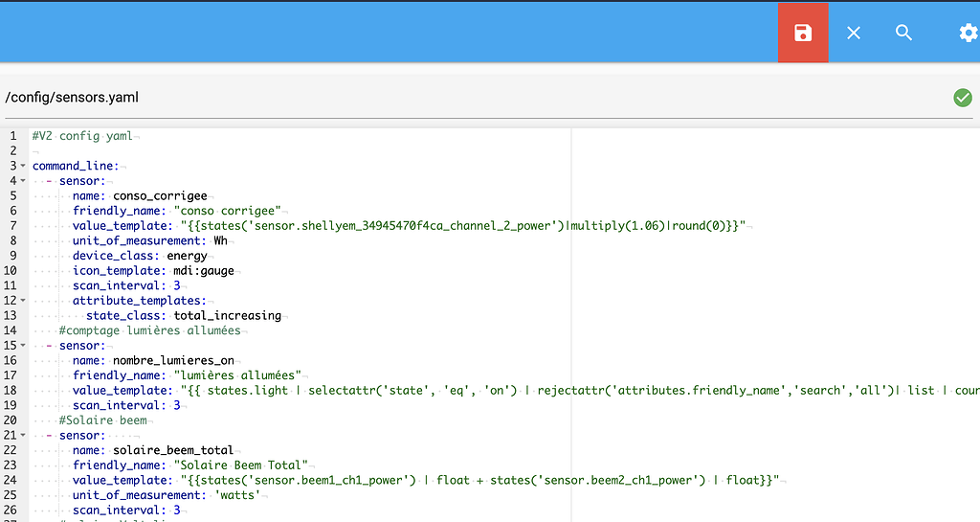The height and width of the screenshot is (522, 980).
Task: Fold the Solaire beem sensor on line 21
Action: [23, 436]
